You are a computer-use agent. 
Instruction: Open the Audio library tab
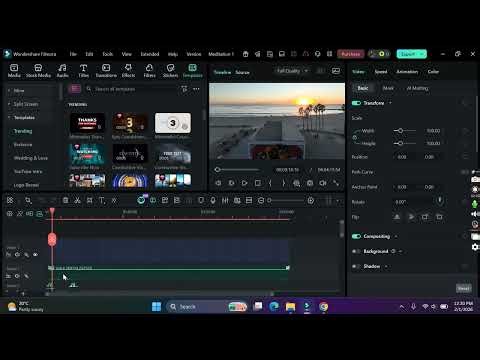[62, 71]
